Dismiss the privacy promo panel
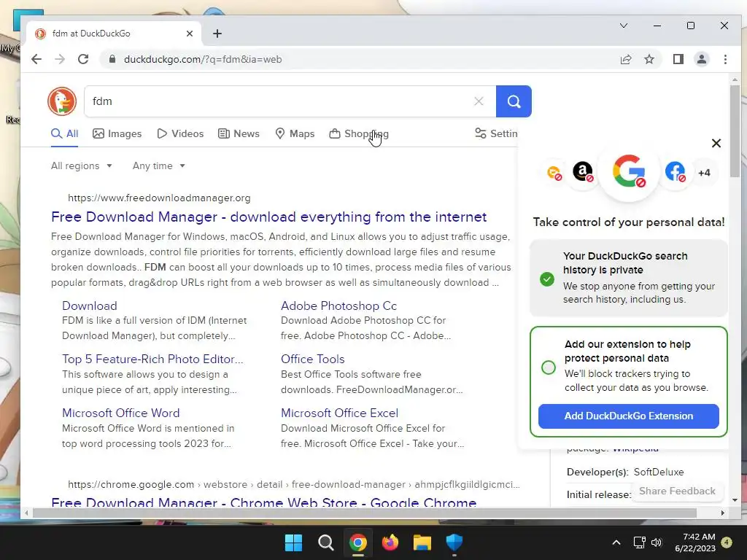This screenshot has height=560, width=747. tap(716, 143)
